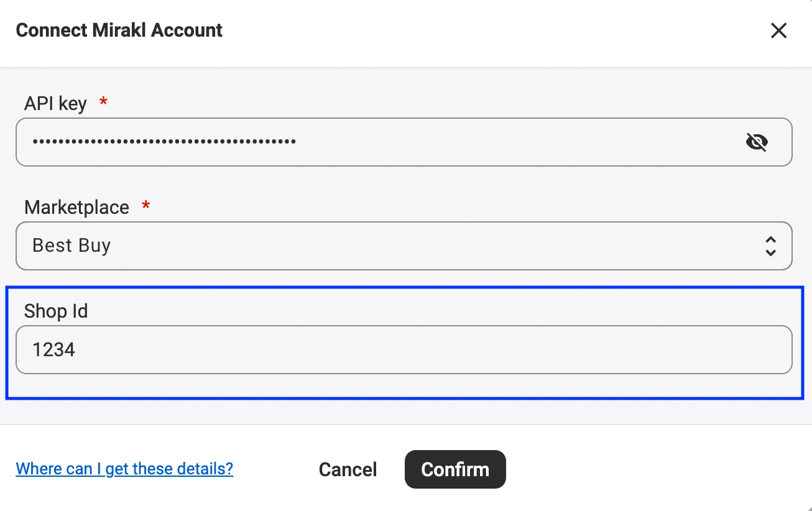The height and width of the screenshot is (511, 812).
Task: Open the 'Where can I get these details?' link
Action: [x=124, y=468]
